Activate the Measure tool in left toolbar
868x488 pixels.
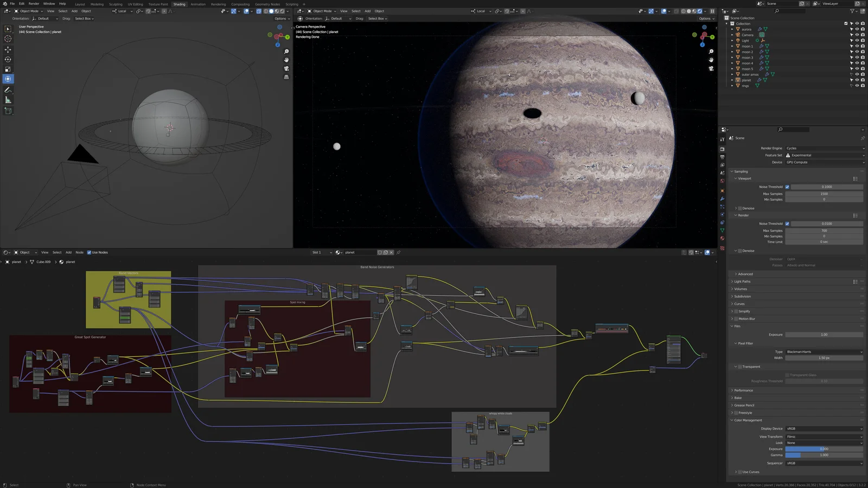pyautogui.click(x=8, y=100)
